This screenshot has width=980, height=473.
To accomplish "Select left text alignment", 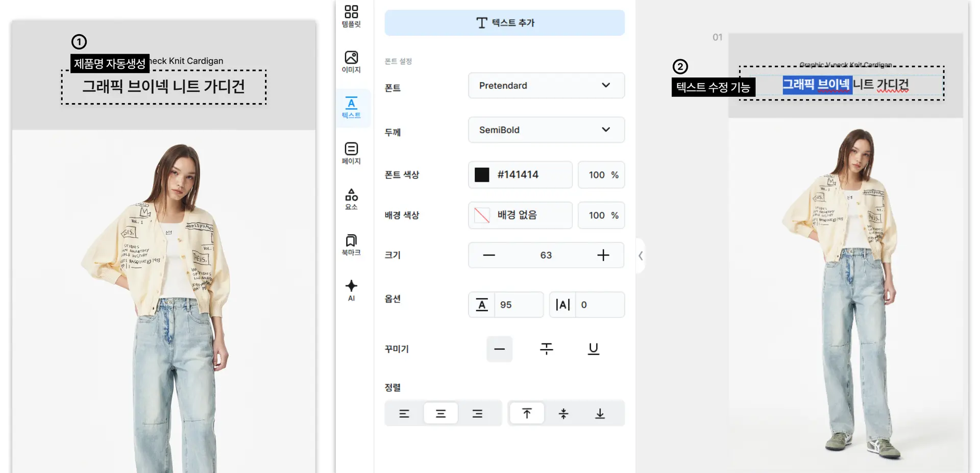I will click(x=404, y=413).
